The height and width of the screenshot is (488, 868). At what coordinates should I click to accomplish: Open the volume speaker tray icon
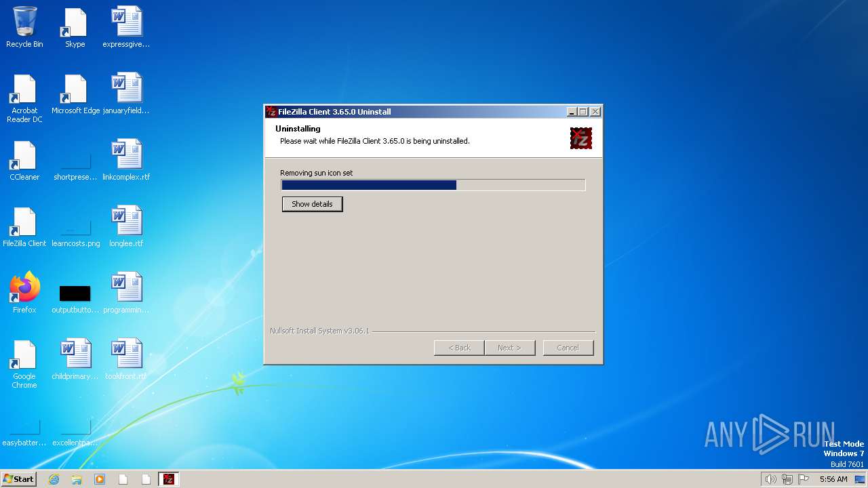(770, 479)
